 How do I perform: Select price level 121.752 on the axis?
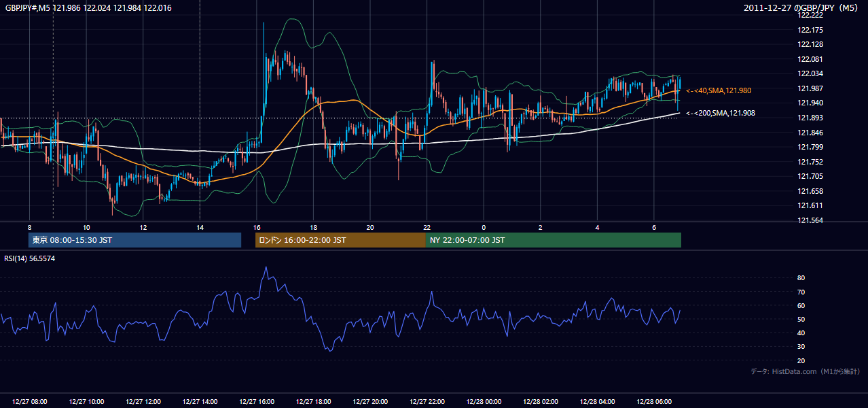point(811,162)
